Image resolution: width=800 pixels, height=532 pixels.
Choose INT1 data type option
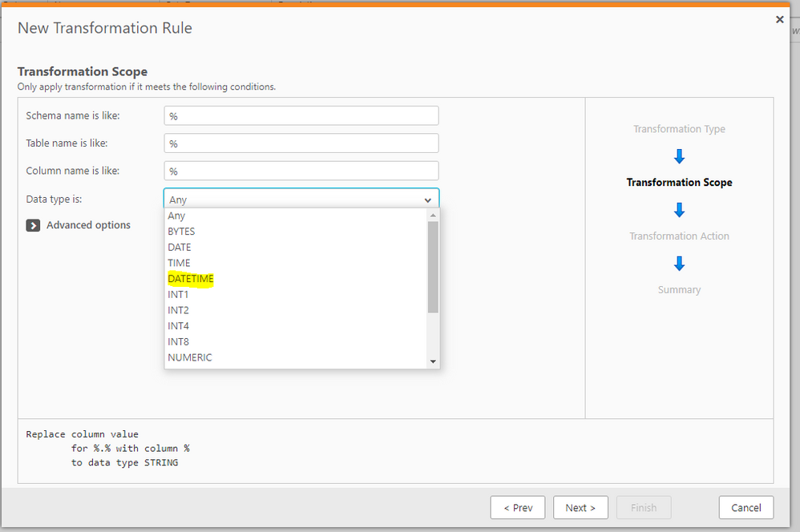pos(178,295)
